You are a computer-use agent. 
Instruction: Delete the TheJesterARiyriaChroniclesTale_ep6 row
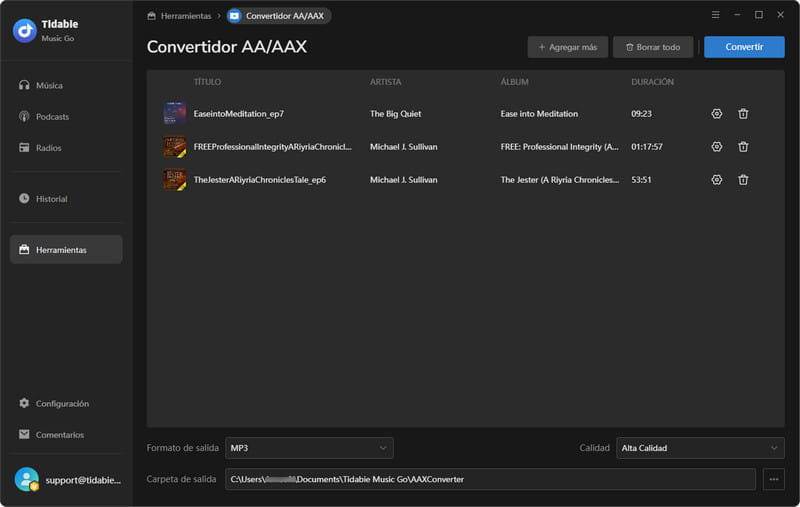(x=743, y=180)
